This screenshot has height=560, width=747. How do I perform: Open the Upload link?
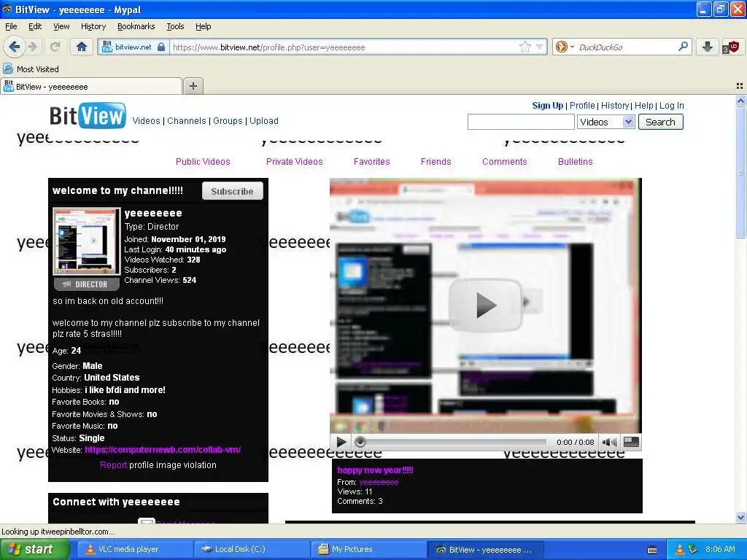(264, 121)
